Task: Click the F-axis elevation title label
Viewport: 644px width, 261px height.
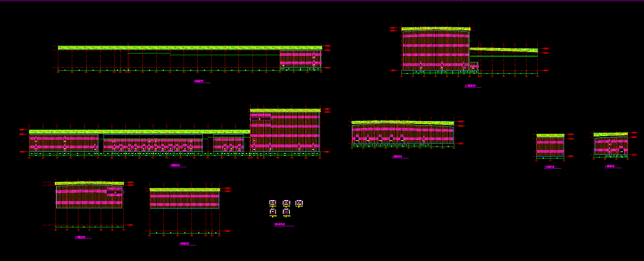Action: (x=175, y=165)
